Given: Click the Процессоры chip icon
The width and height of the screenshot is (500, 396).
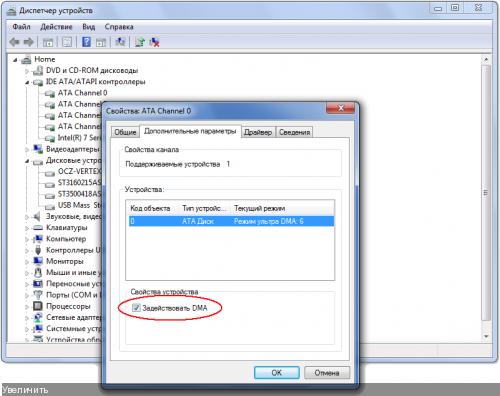Looking at the screenshot, I should click(x=38, y=306).
